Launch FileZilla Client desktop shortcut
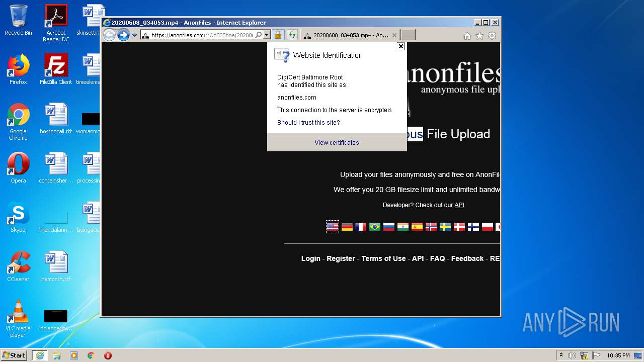This screenshot has width=644, height=362. tap(56, 69)
